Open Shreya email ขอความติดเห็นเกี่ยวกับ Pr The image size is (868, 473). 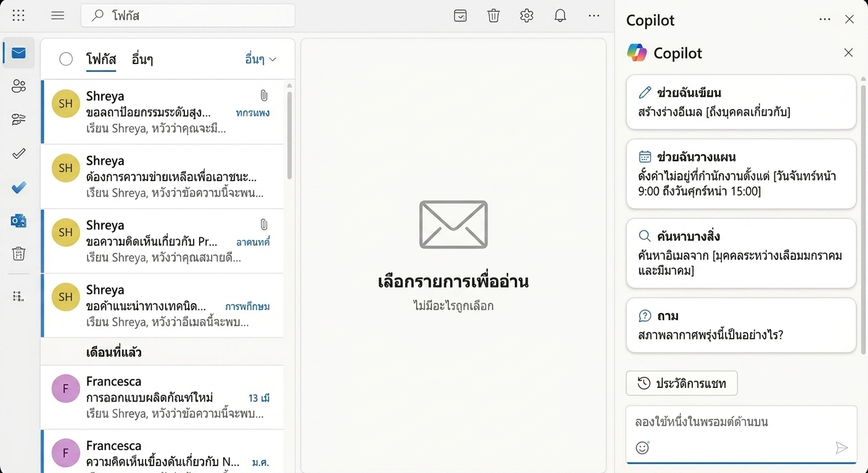click(163, 241)
